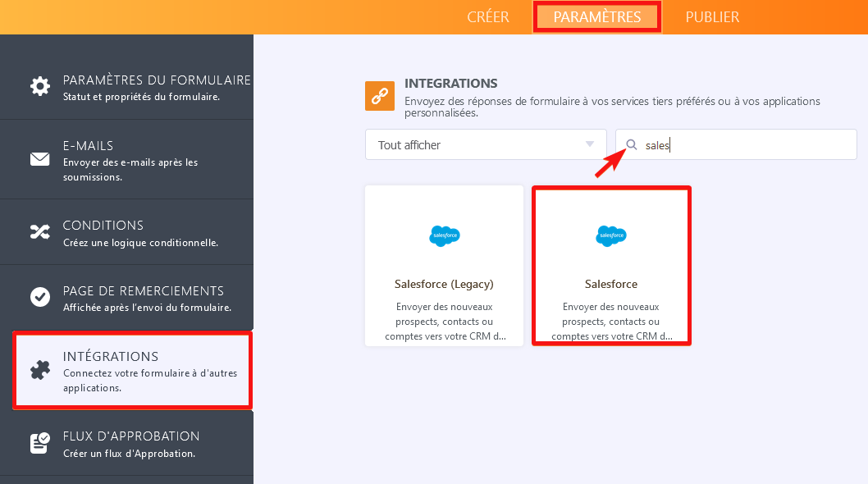Click the checkmark icon for thank-you page
Image resolution: width=868 pixels, height=484 pixels.
40,297
